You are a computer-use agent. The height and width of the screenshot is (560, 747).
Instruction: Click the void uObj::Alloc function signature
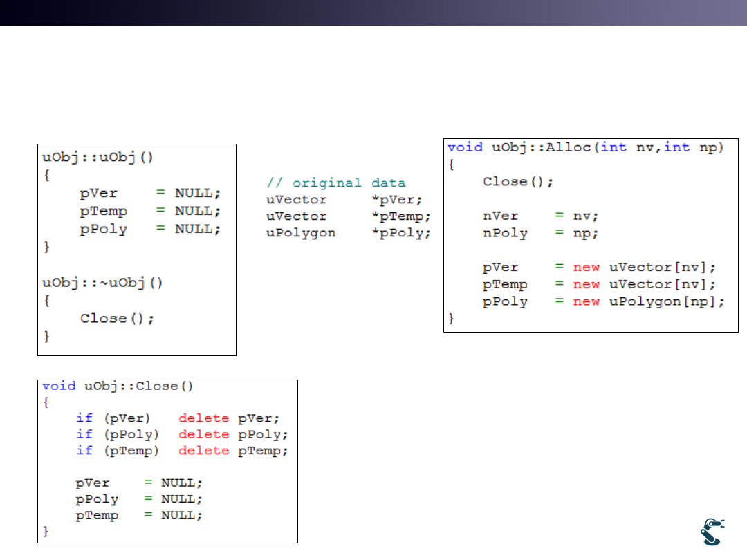585,147
